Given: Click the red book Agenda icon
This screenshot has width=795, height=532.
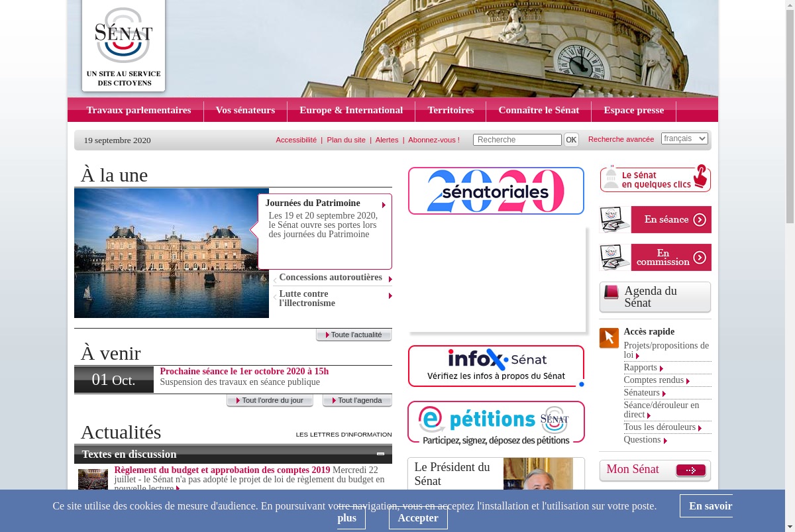Looking at the screenshot, I should pos(611,292).
